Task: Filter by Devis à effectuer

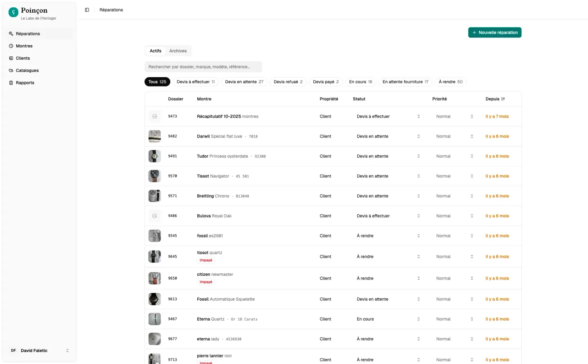Action: coord(196,82)
